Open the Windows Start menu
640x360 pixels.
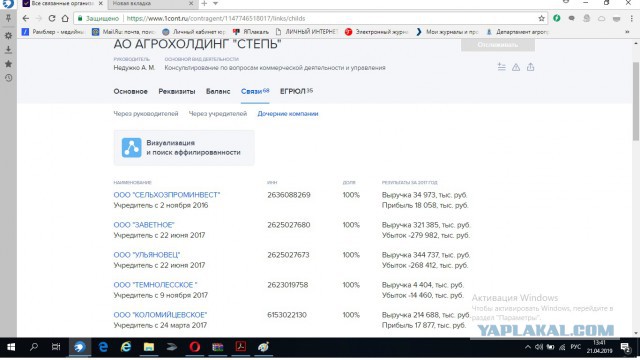(11, 347)
